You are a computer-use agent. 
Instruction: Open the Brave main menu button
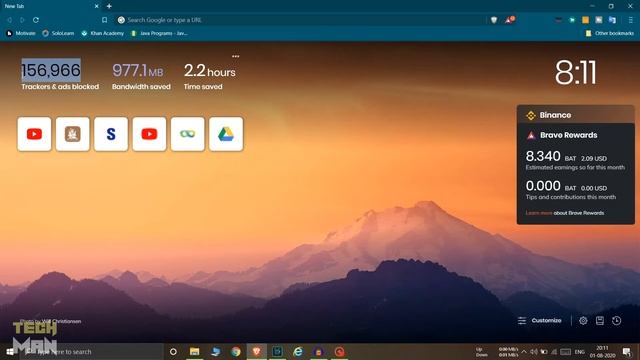click(x=631, y=20)
